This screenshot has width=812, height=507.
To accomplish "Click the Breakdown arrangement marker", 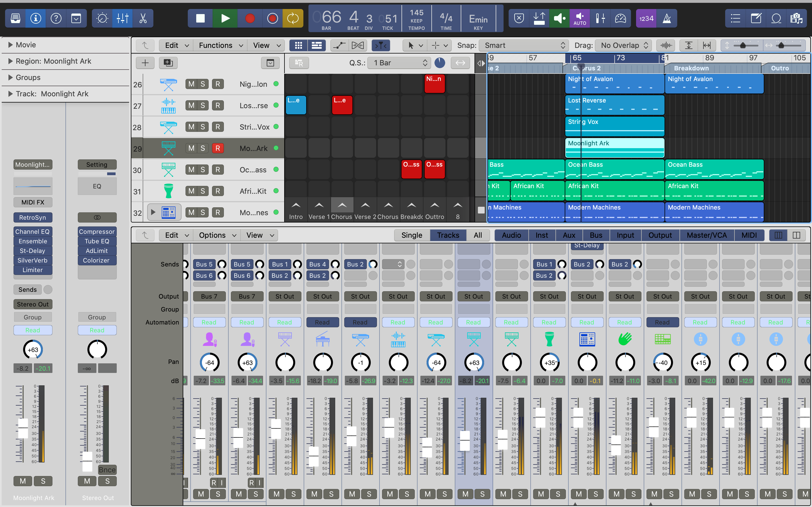I will 691,68.
